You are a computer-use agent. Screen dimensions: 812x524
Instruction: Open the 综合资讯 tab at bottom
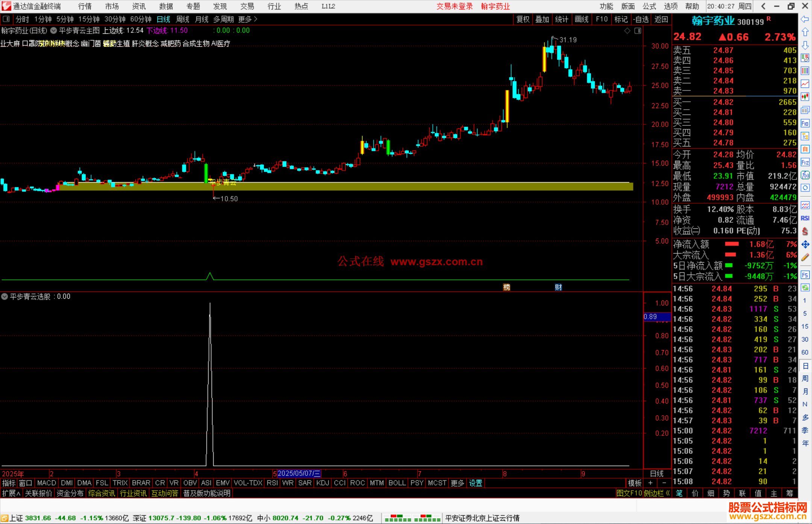coord(101,493)
